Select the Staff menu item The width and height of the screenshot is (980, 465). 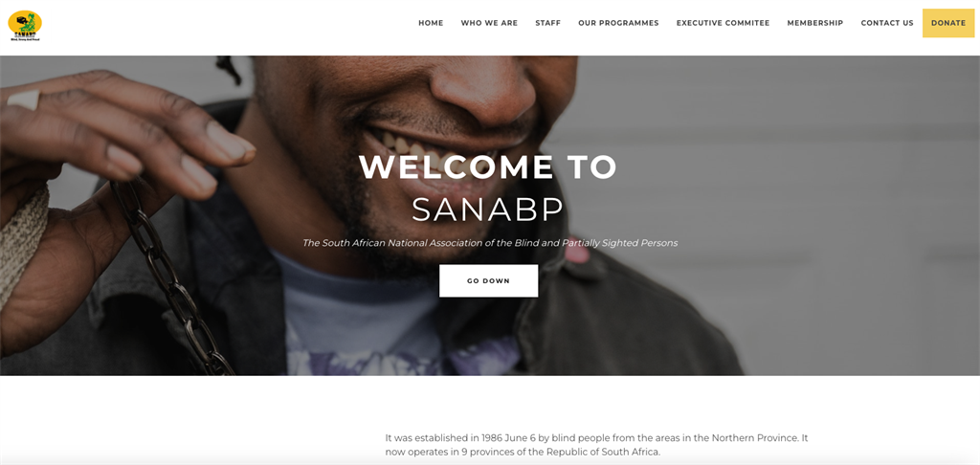click(x=548, y=23)
